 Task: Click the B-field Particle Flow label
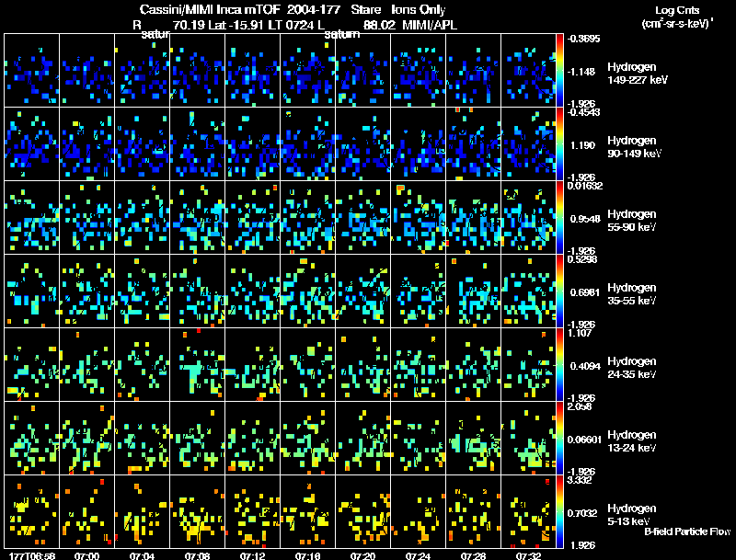(687, 531)
